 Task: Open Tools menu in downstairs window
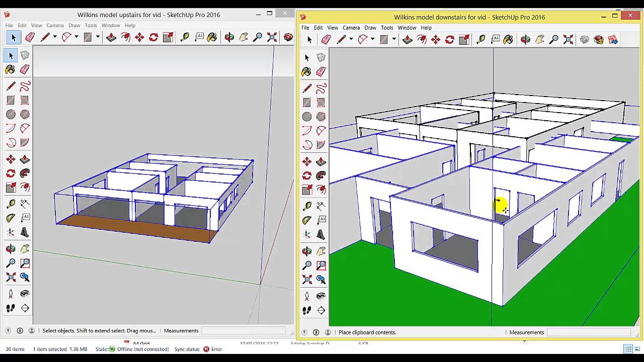point(387,28)
